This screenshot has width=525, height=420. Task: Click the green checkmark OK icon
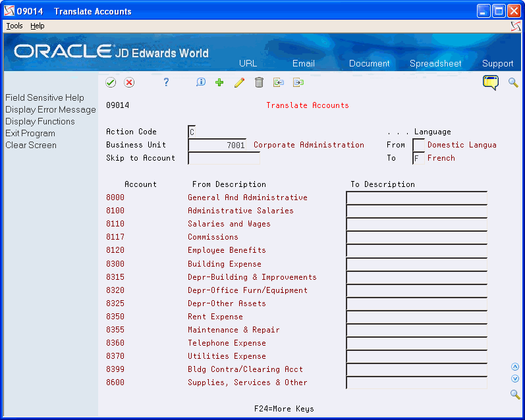(x=111, y=82)
